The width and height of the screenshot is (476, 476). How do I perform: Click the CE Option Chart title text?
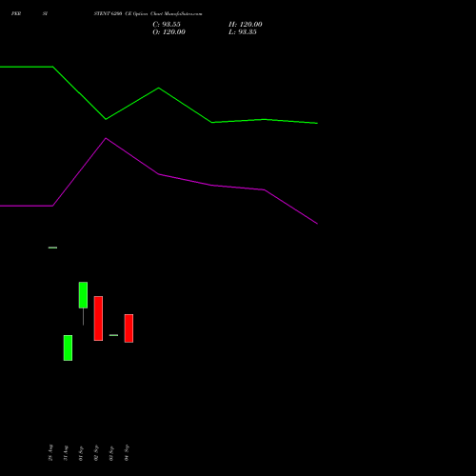point(148,13)
